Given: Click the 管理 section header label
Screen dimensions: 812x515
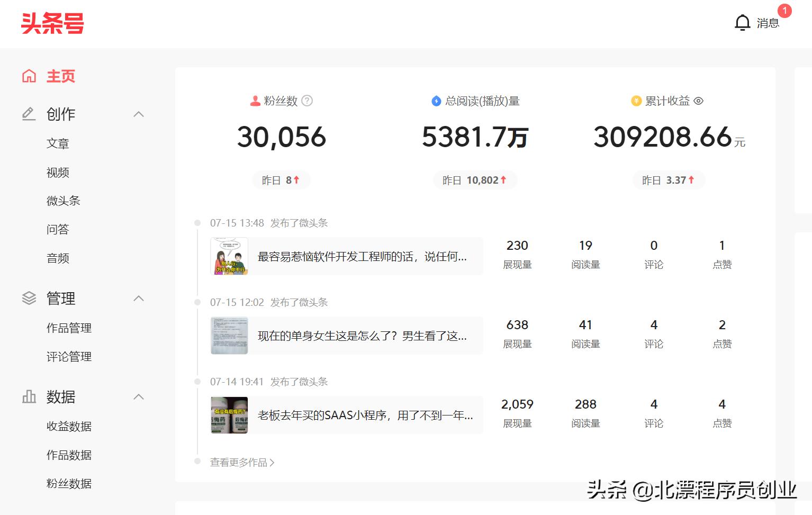Looking at the screenshot, I should click(61, 299).
